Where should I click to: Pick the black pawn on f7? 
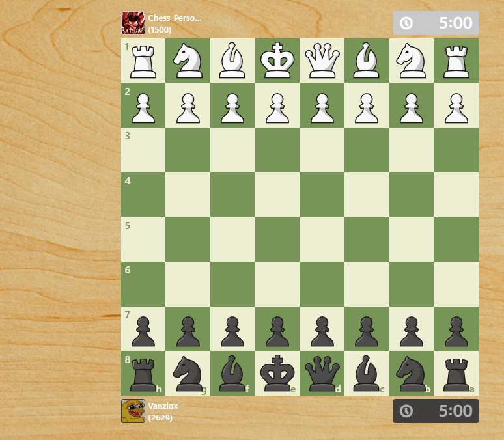click(232, 331)
